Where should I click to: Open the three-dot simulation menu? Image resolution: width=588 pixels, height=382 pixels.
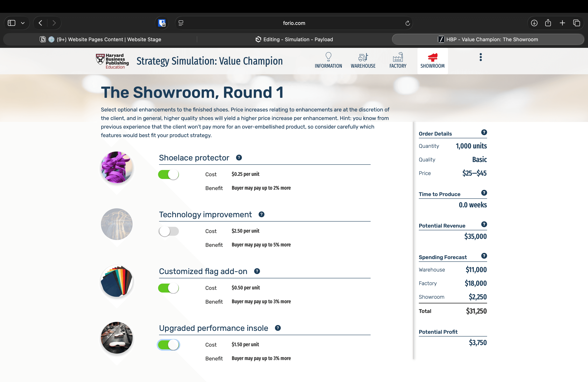480,57
